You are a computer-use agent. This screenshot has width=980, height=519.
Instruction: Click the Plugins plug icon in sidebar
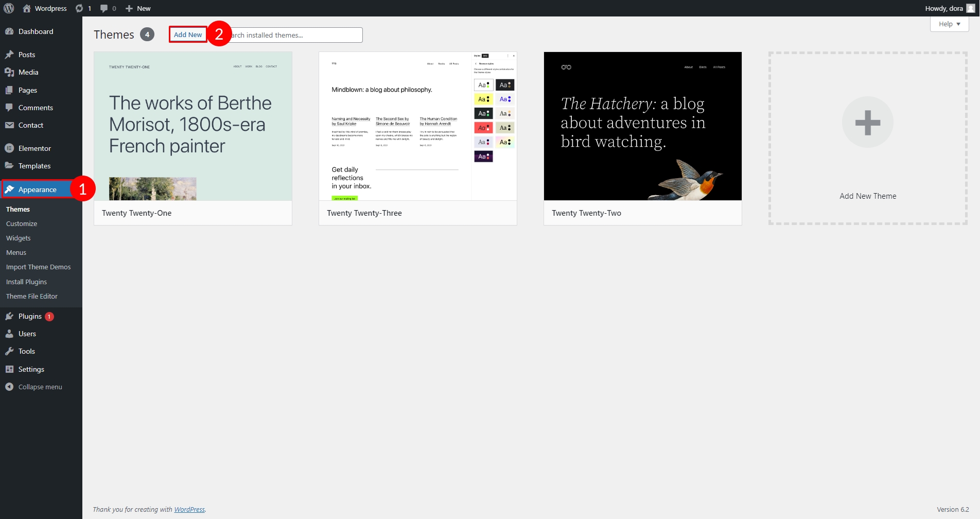coord(9,316)
